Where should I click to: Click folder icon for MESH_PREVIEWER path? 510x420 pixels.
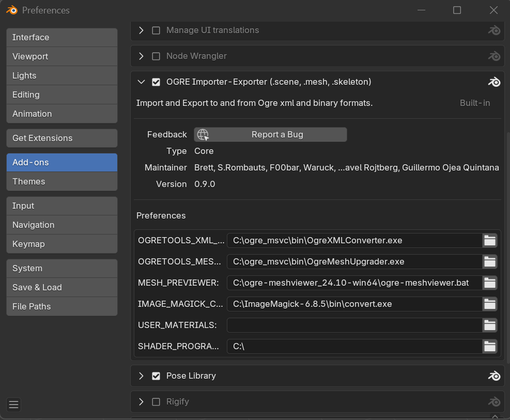tap(490, 283)
